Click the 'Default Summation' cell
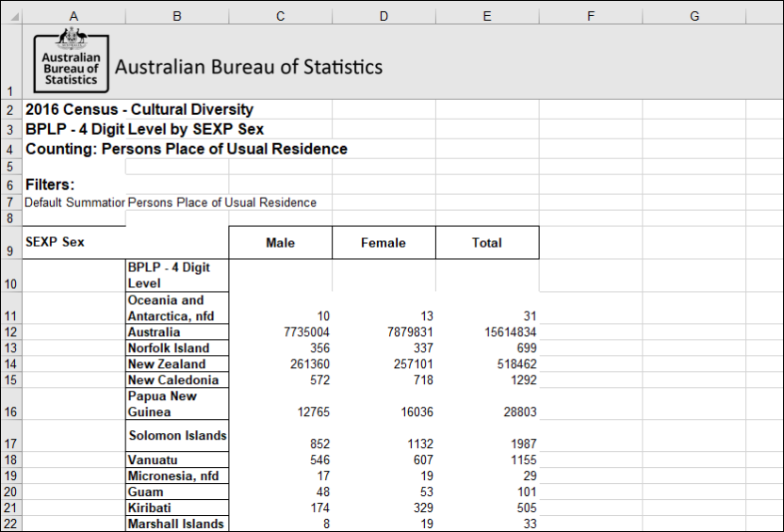Screen dimensions: 784x532 pos(74,202)
